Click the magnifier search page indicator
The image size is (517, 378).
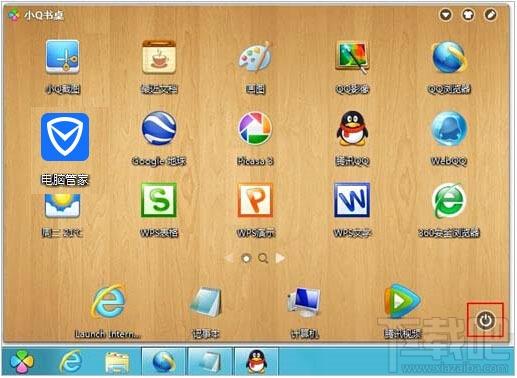(263, 258)
